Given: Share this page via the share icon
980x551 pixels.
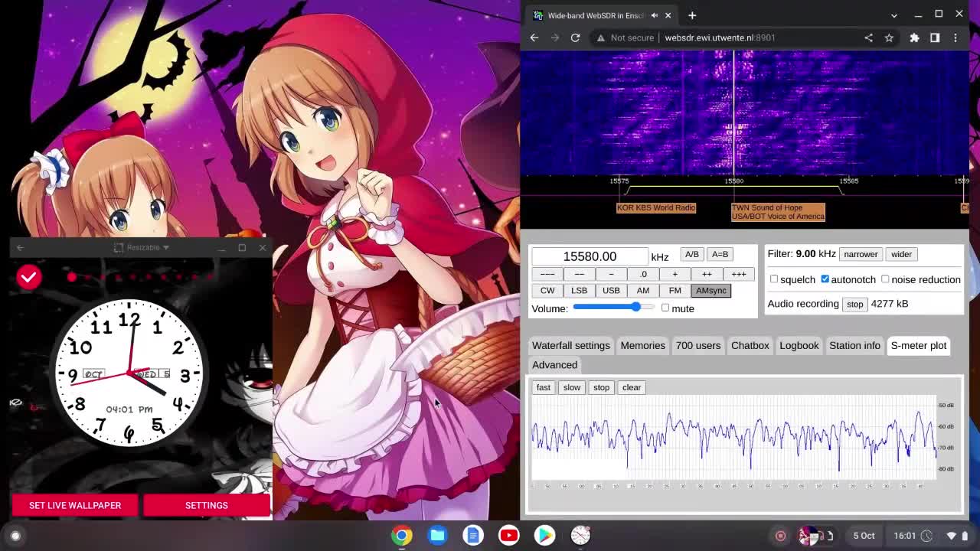Looking at the screenshot, I should 868,37.
